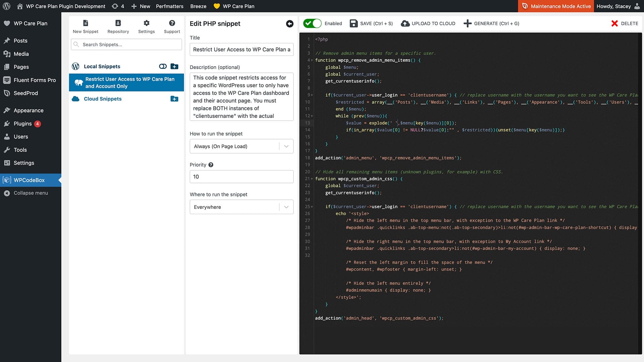Viewport: 644px width, 362px height.
Task: Open WP Care Plan in the sidebar
Action: (31, 23)
